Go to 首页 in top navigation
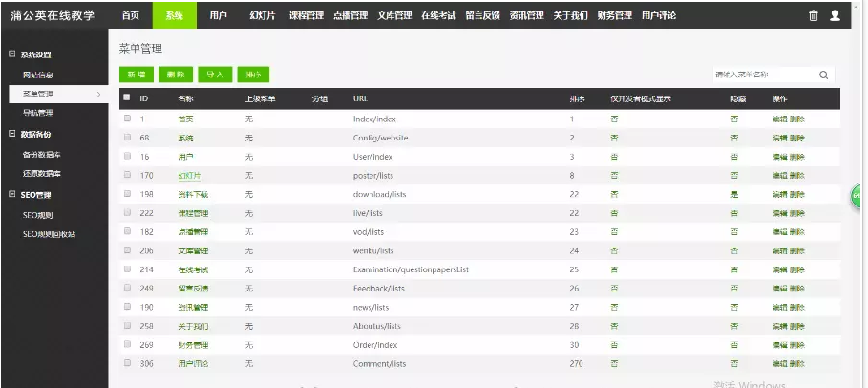Image resolution: width=868 pixels, height=388 pixels. pos(131,15)
